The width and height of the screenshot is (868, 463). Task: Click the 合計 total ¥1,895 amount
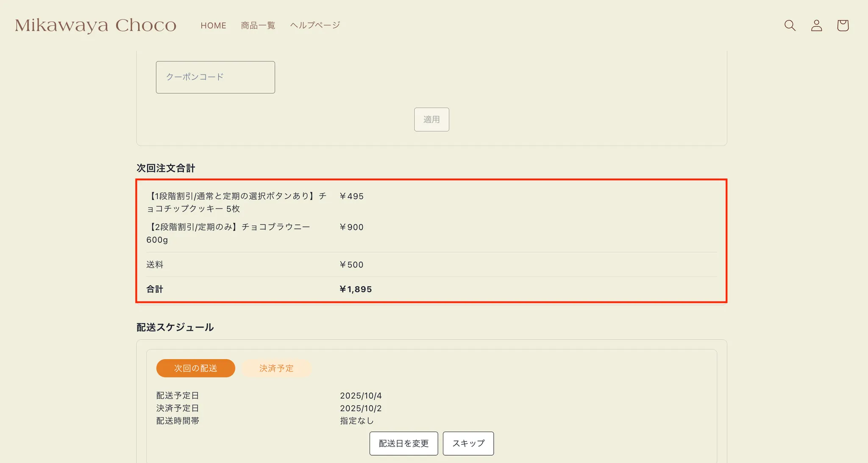pyautogui.click(x=356, y=289)
